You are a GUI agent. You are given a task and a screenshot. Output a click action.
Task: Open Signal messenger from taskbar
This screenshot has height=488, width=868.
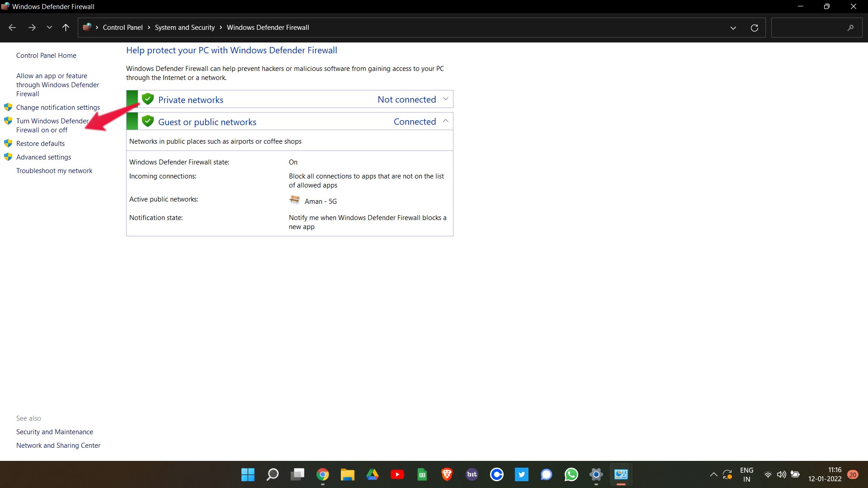click(x=546, y=474)
